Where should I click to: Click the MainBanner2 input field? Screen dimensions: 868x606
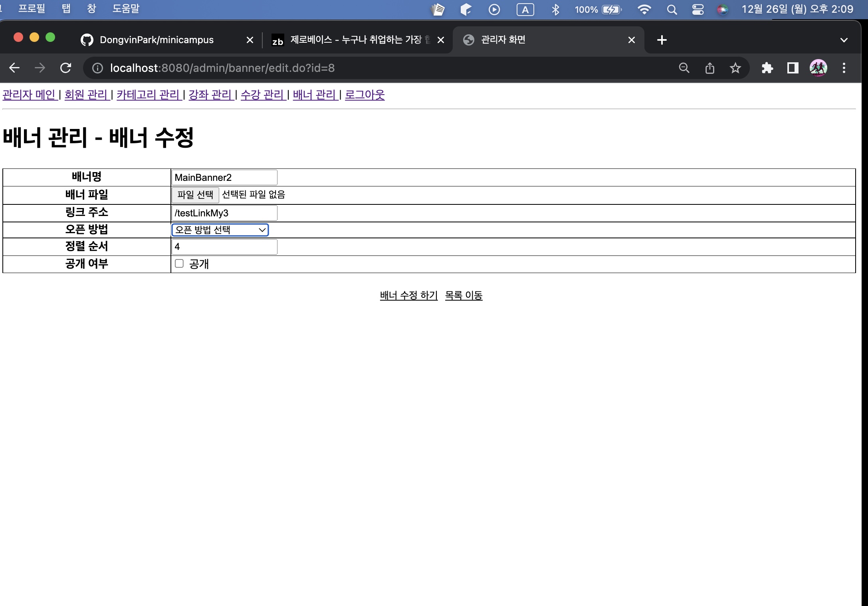coord(224,177)
